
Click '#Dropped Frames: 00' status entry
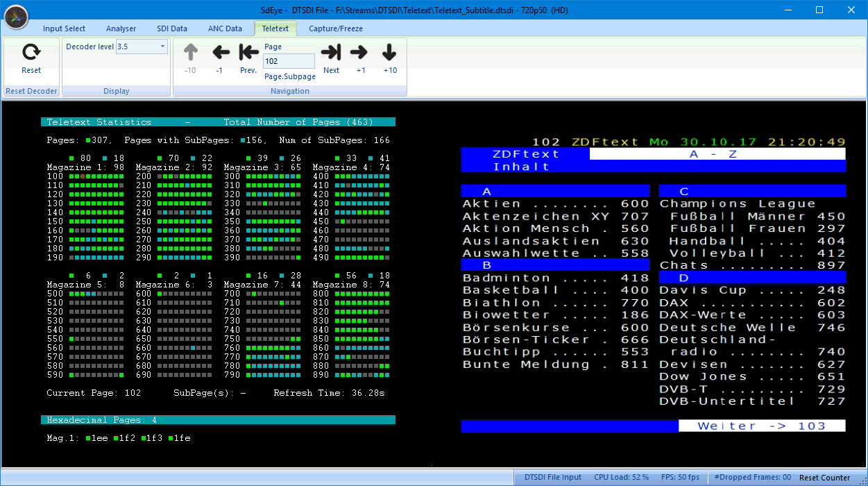tap(752, 478)
